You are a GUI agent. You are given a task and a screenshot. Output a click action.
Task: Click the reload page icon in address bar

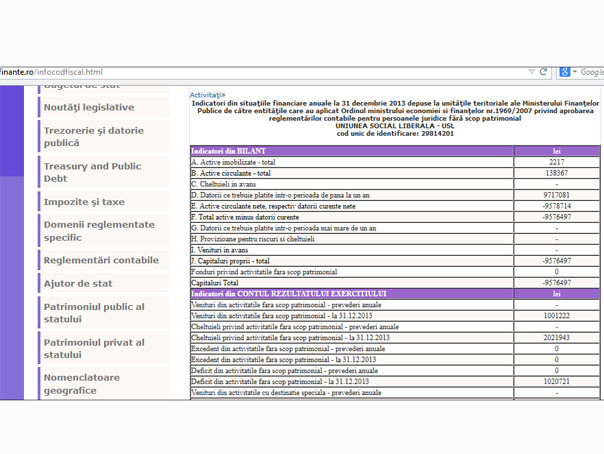543,72
